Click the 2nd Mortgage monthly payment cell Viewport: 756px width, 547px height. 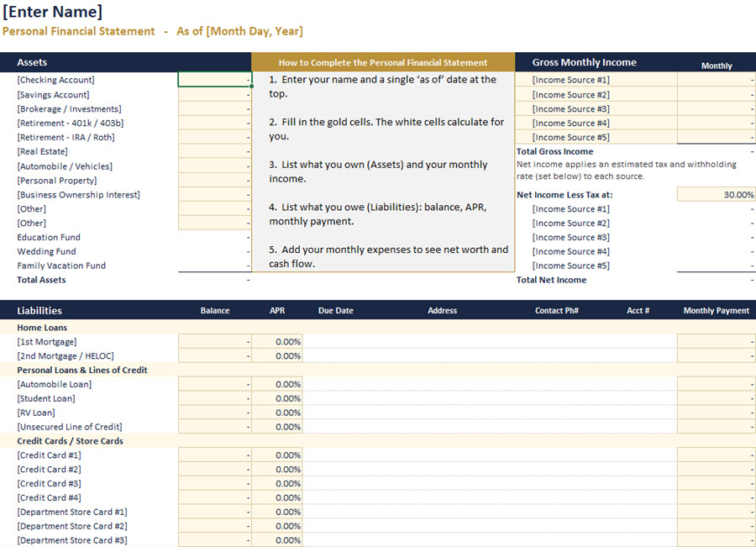coord(716,356)
